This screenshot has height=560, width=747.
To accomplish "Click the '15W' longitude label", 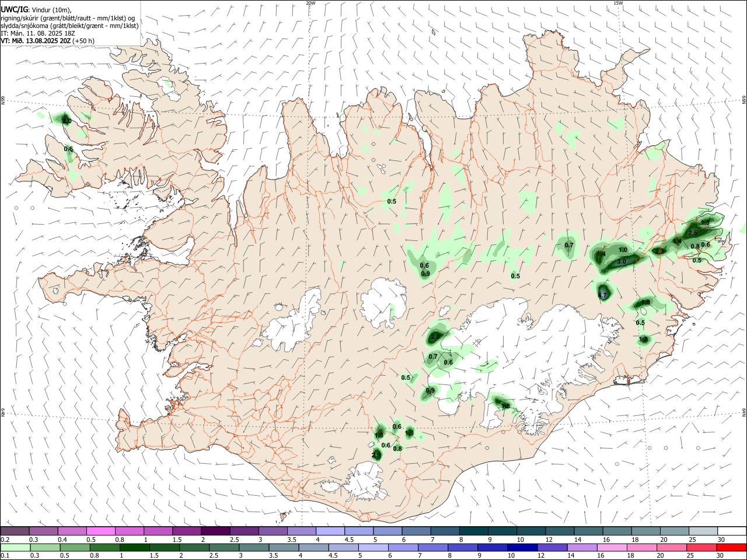I will click(618, 3).
